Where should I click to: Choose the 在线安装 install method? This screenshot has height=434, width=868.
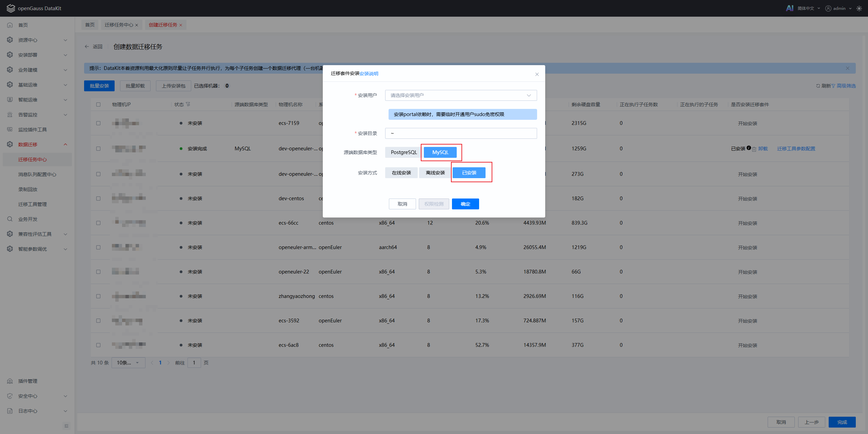[x=401, y=173]
